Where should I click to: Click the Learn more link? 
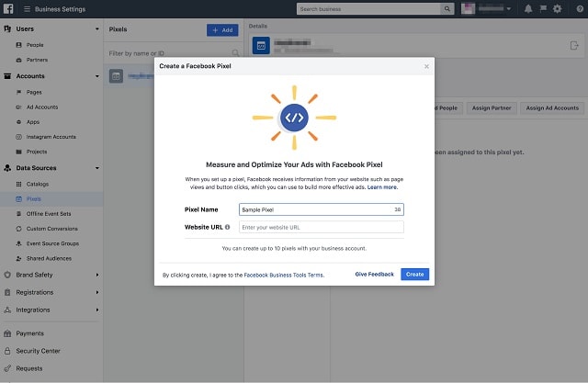coord(382,187)
